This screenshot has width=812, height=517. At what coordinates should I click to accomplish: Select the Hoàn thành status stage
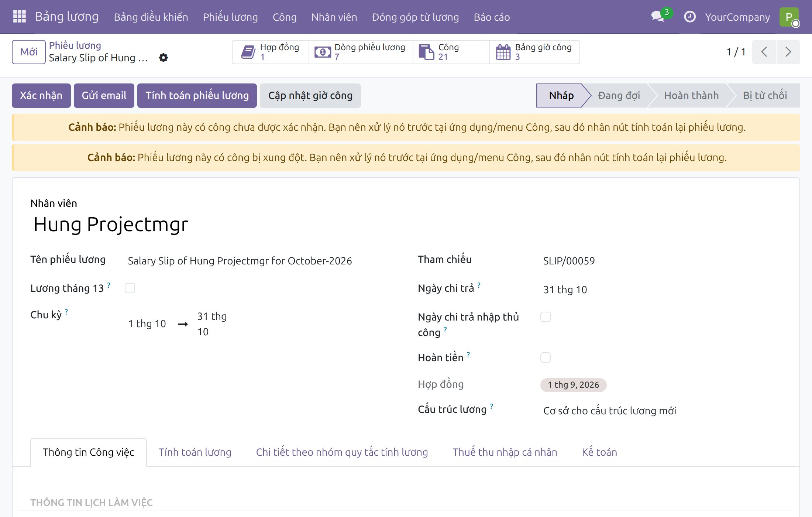coord(691,96)
